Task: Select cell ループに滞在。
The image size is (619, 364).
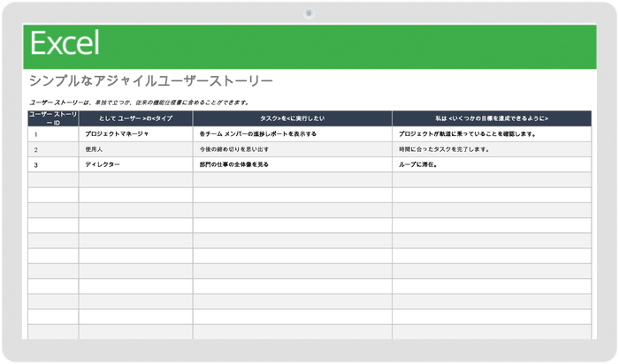Action: tap(492, 164)
